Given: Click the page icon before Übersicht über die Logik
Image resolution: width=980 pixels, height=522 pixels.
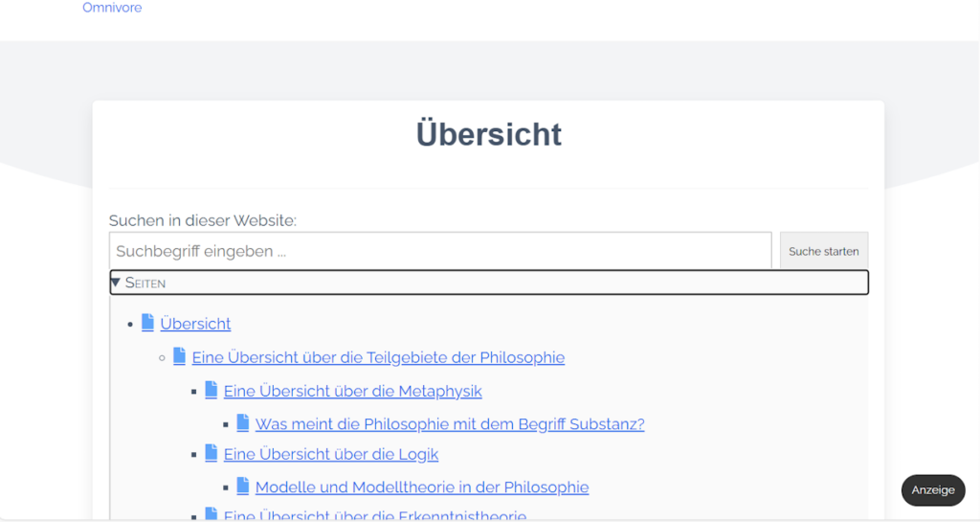Looking at the screenshot, I should [x=212, y=453].
